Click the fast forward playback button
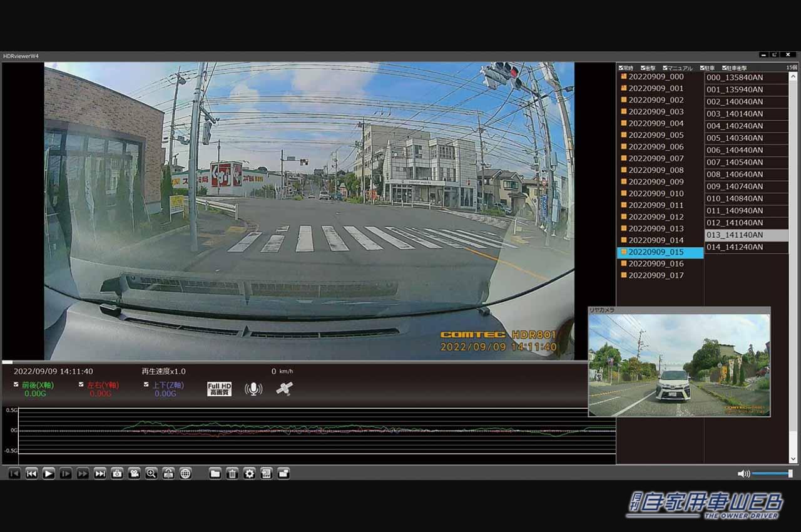801x532 pixels. point(83,474)
